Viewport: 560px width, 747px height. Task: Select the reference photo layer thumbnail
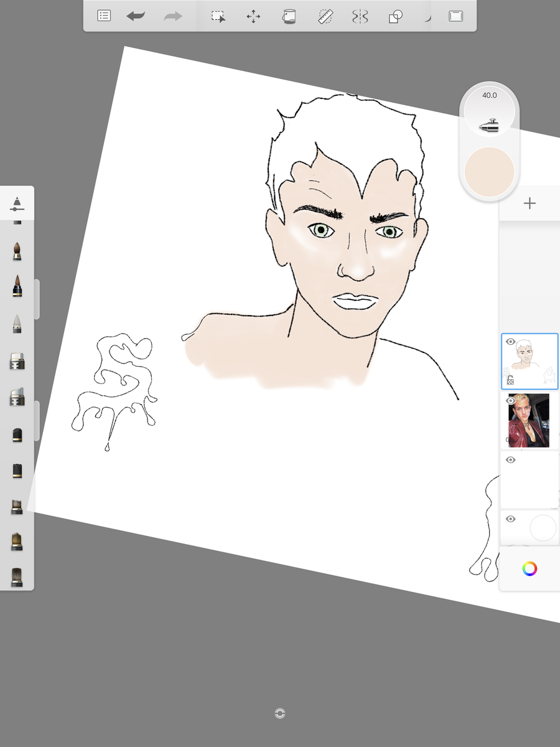530,421
